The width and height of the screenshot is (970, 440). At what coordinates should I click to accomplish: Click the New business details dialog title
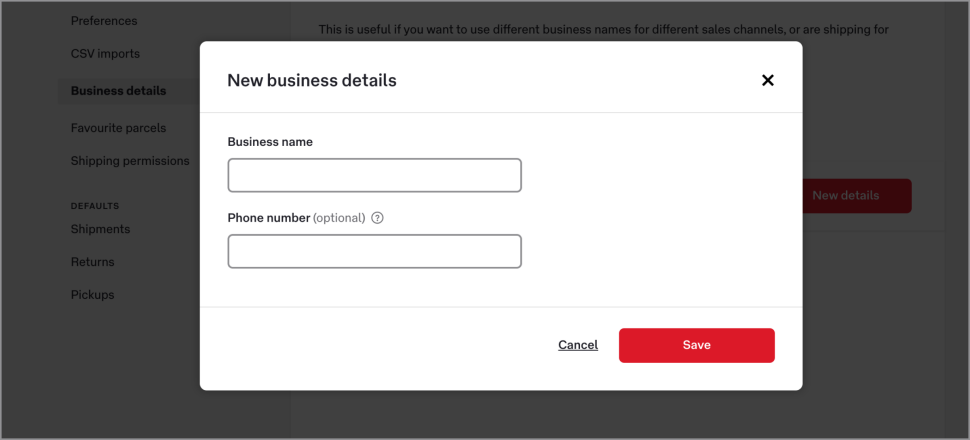click(312, 81)
